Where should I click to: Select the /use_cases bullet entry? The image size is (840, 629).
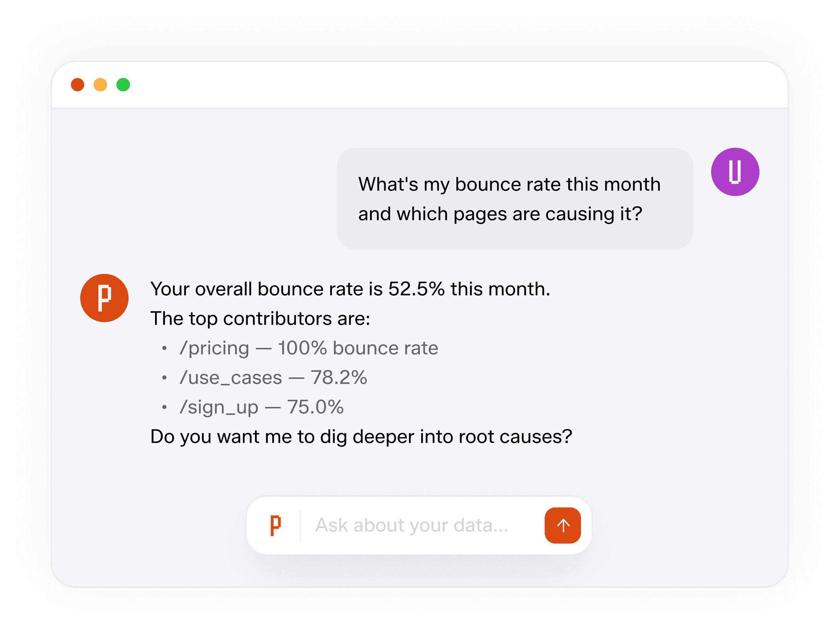tap(274, 377)
